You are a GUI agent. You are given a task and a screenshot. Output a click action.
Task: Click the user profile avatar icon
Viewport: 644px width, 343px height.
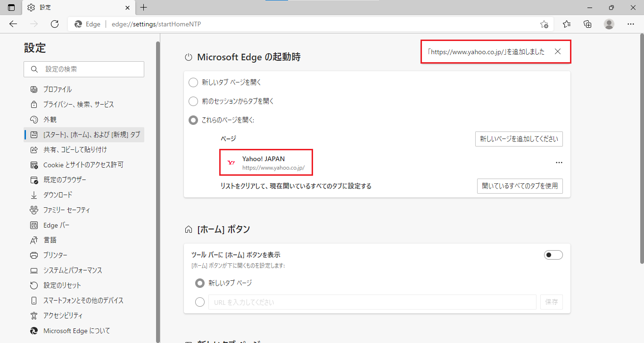click(609, 24)
